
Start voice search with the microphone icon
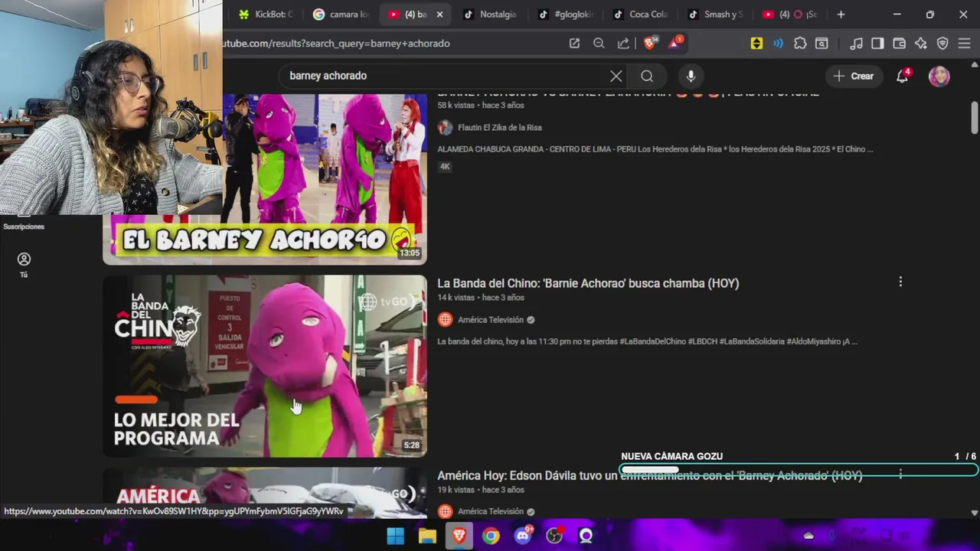(x=691, y=76)
